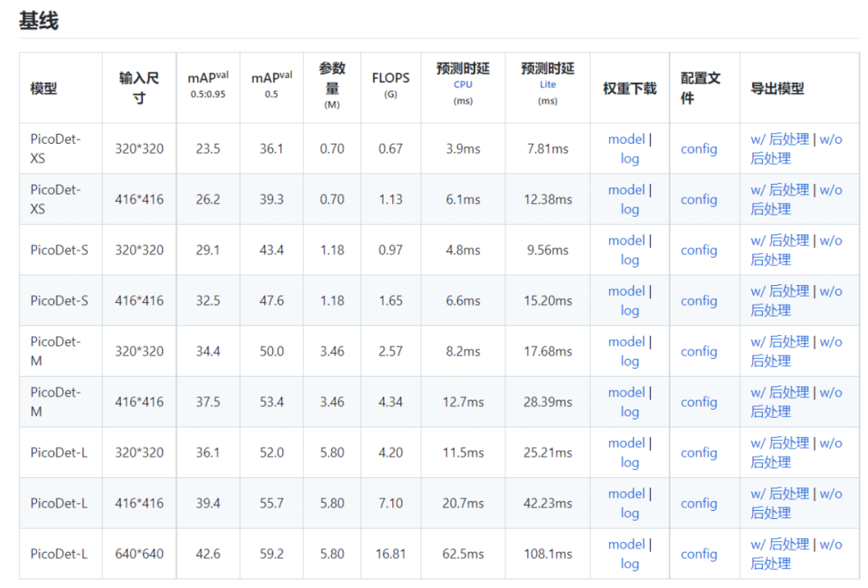Open config link for PicoDet-M 320*320 row
Image resolution: width=868 pixels, height=588 pixels.
point(698,351)
